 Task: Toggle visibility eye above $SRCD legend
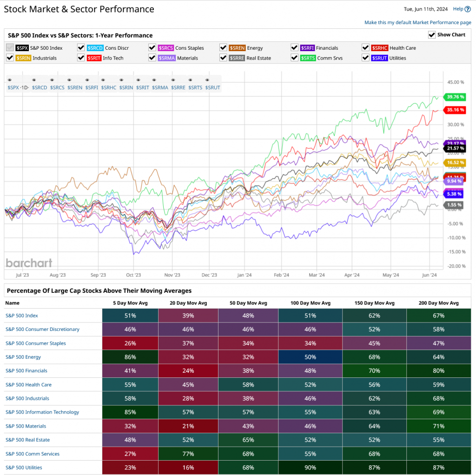pyautogui.click(x=34, y=80)
